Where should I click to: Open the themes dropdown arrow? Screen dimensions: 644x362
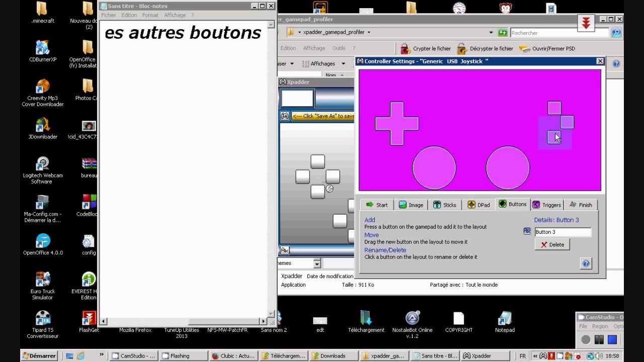317,263
